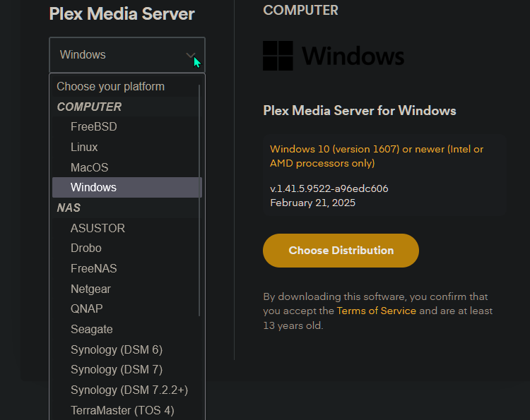The image size is (530, 420).
Task: Click the Windows logo icon
Action: pyautogui.click(x=278, y=56)
